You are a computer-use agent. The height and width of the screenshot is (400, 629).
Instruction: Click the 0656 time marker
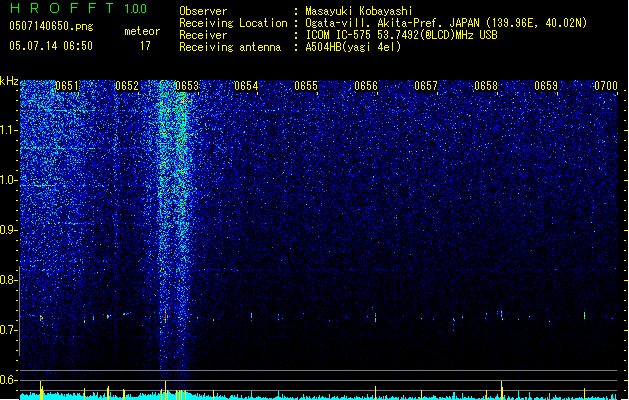(366, 86)
